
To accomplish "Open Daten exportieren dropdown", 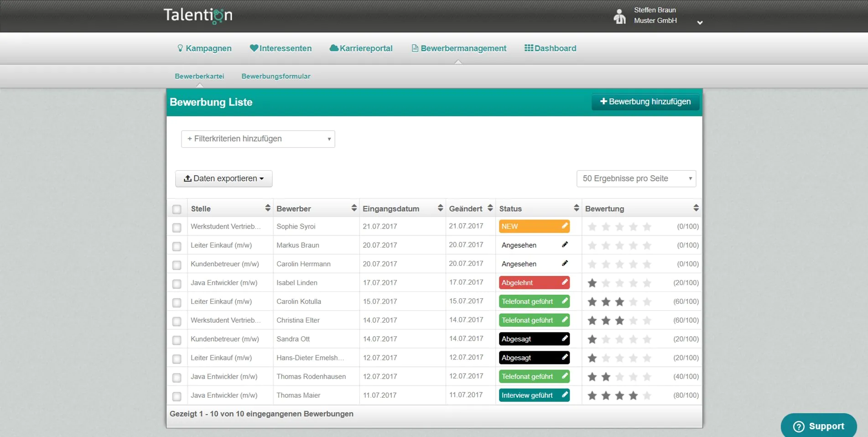I will click(224, 178).
